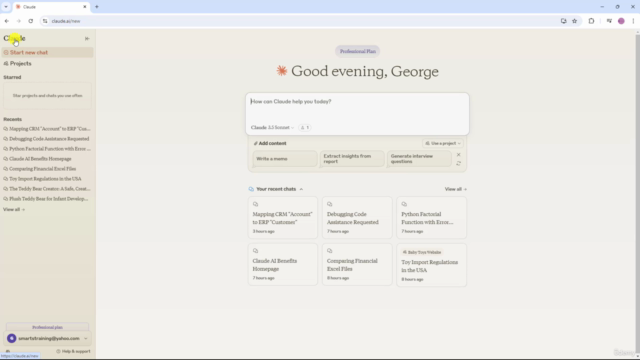Open Claude AI Benefits Homepage in sidebar
640x360 pixels.
tap(38, 159)
